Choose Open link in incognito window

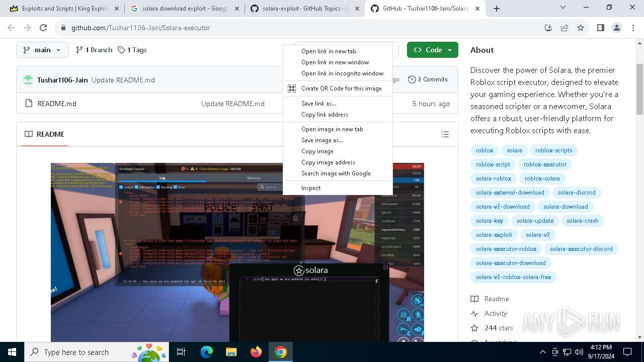338,73
